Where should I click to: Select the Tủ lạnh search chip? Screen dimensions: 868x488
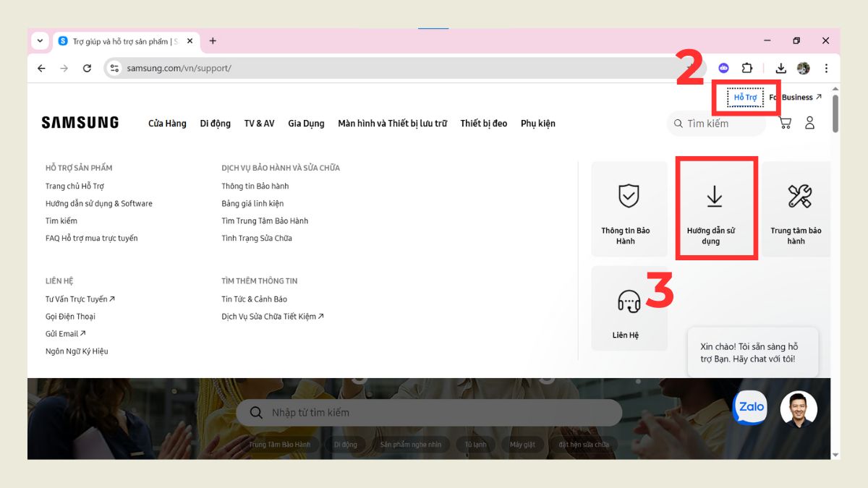pyautogui.click(x=476, y=445)
